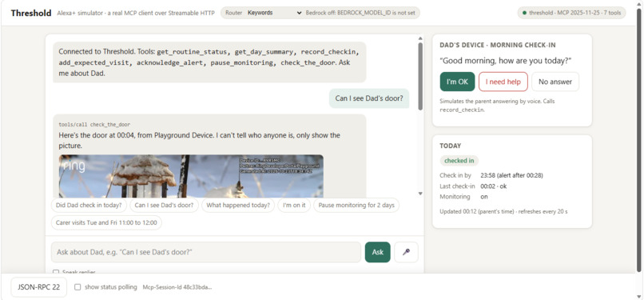Click the microphone voice input icon
The image size is (644, 300).
(406, 252)
